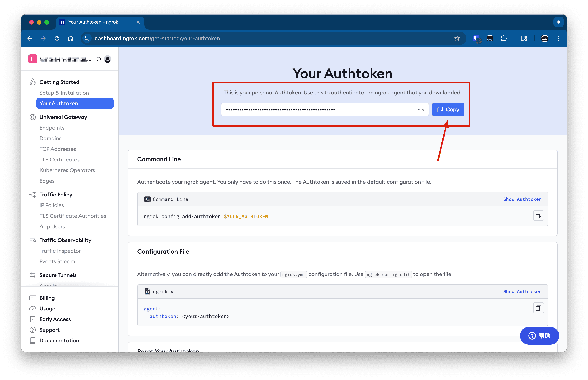Go to Domains
Image resolution: width=588 pixels, height=380 pixels.
[50, 139]
